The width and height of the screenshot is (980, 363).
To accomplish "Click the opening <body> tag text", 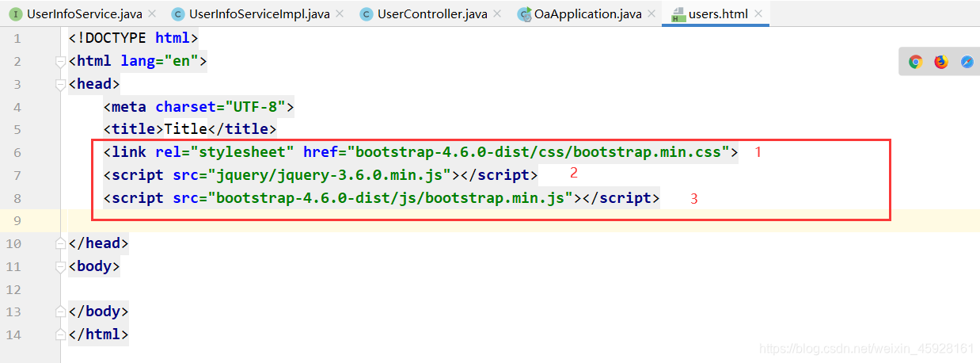I will (94, 266).
